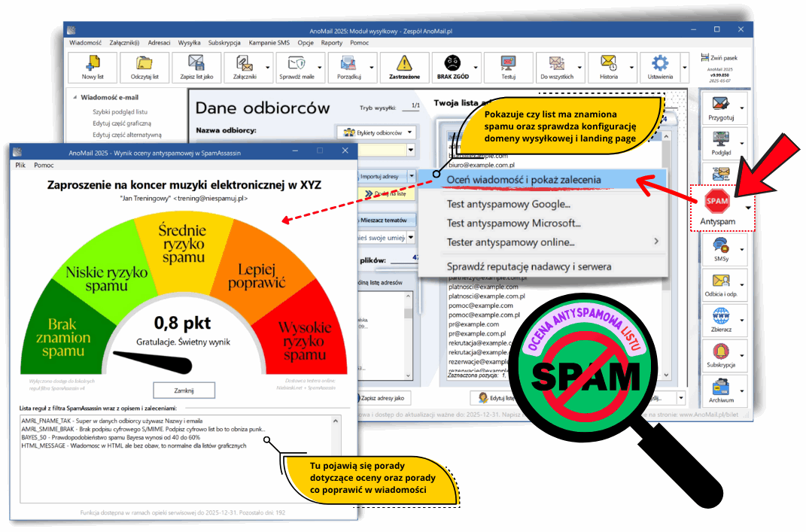Viewport: 806px width, 532px height.
Task: Click the Edytuj listę button
Action: (495, 398)
